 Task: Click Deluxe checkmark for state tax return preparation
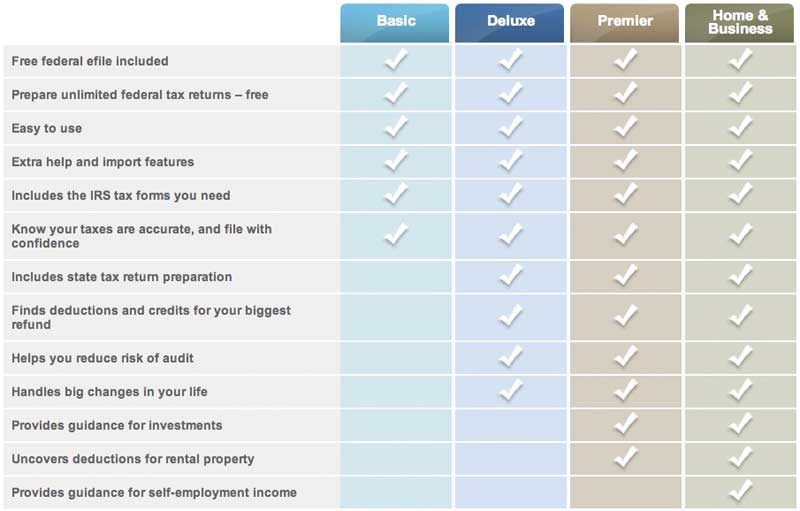(x=510, y=276)
